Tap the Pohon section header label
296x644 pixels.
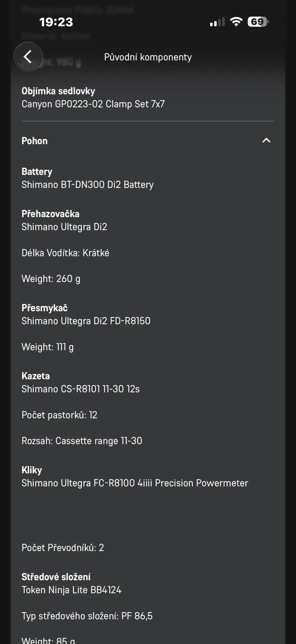35,141
